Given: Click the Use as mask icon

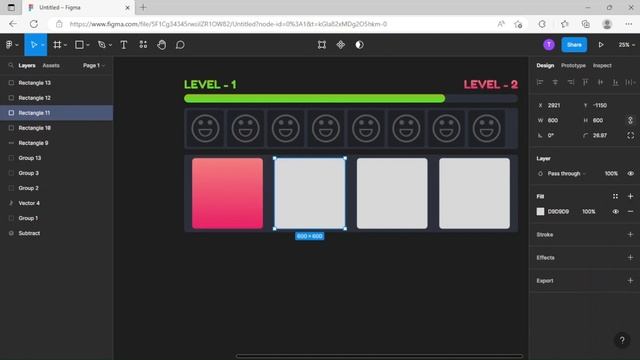Looking at the screenshot, I should coord(359,45).
